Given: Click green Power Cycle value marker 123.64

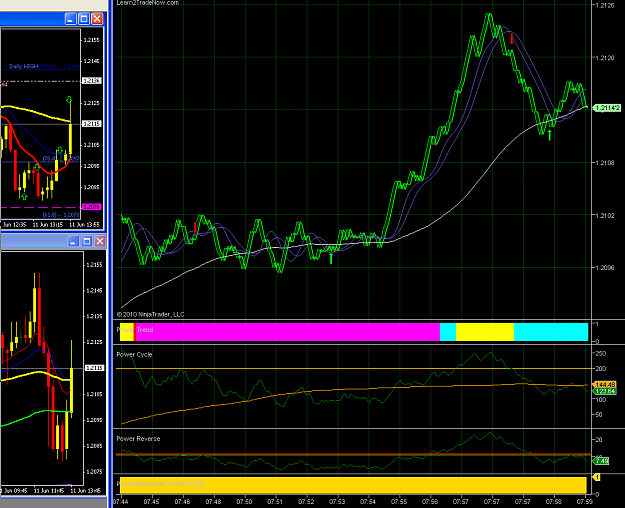Looking at the screenshot, I should (605, 391).
